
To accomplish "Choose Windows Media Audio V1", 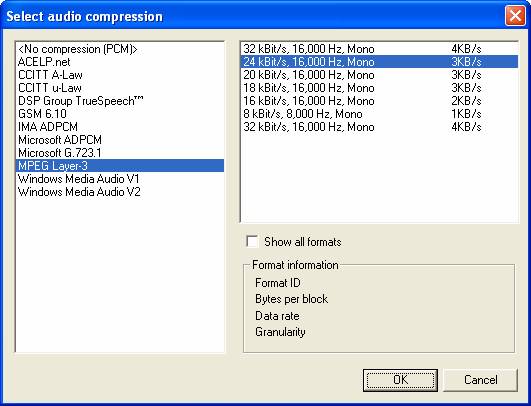I will pyautogui.click(x=120, y=179).
